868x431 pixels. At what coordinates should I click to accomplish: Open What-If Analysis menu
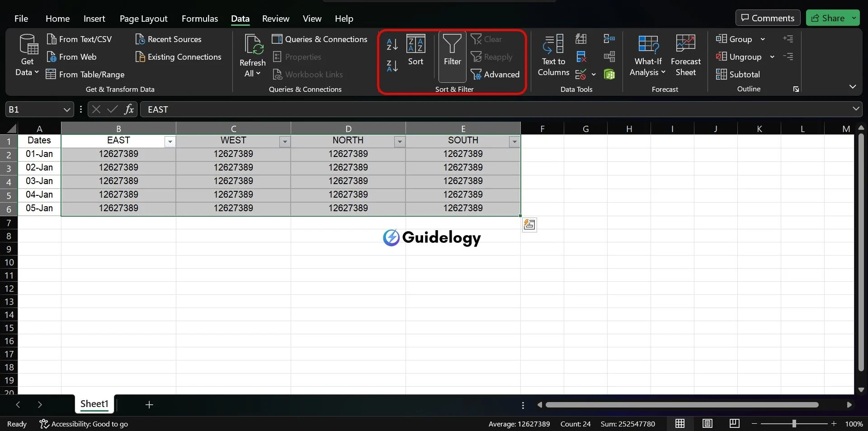tap(648, 55)
